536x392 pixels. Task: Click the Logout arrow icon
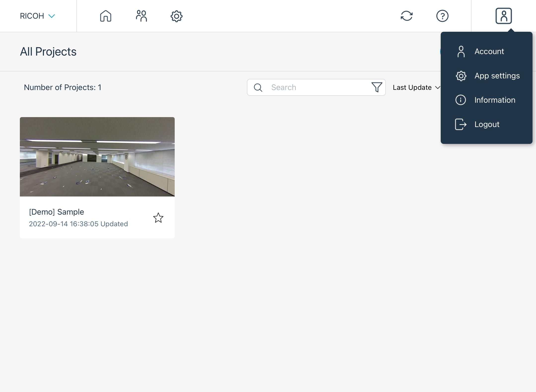(461, 124)
